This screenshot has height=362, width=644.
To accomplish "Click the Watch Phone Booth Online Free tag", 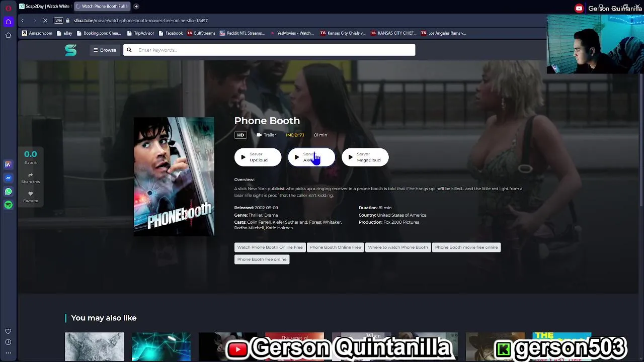I will point(270,247).
